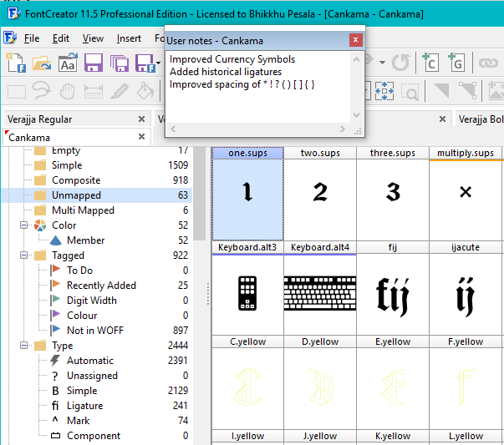Image resolution: width=504 pixels, height=445 pixels.
Task: Open the View menu
Action: (x=93, y=38)
